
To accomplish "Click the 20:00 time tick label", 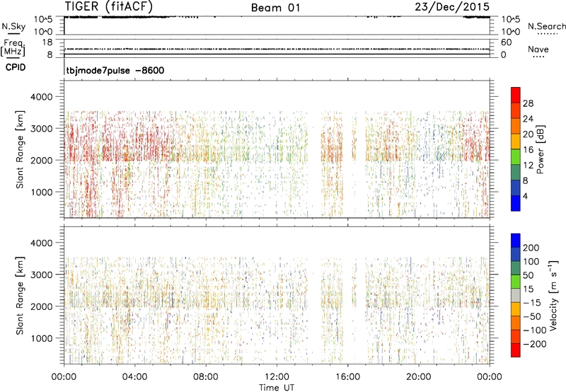I will 419,377.
